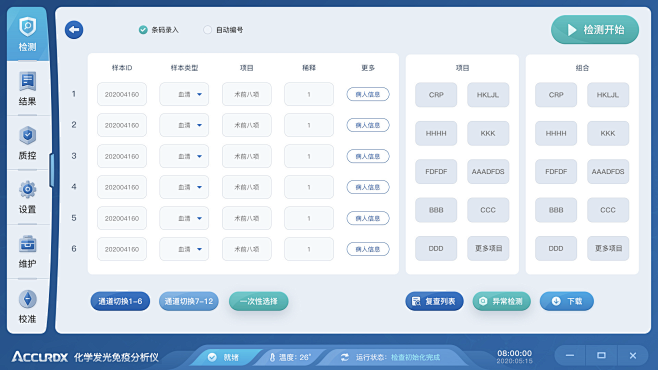Click the sample ID field in row 1
The height and width of the screenshot is (370, 658).
click(x=122, y=94)
